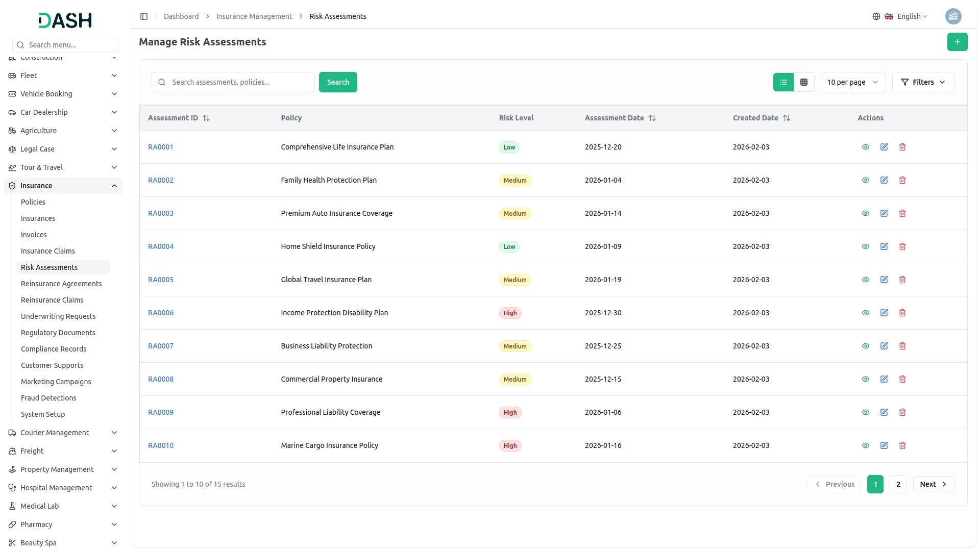Open assessment RA0009 via its link

point(161,412)
